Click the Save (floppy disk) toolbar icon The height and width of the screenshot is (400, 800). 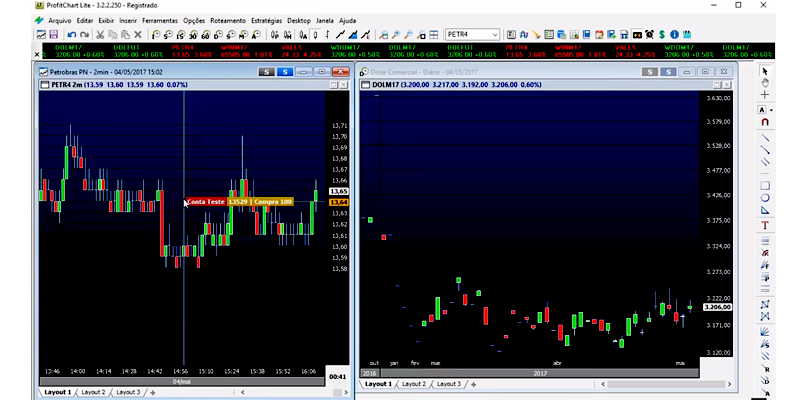[x=54, y=35]
